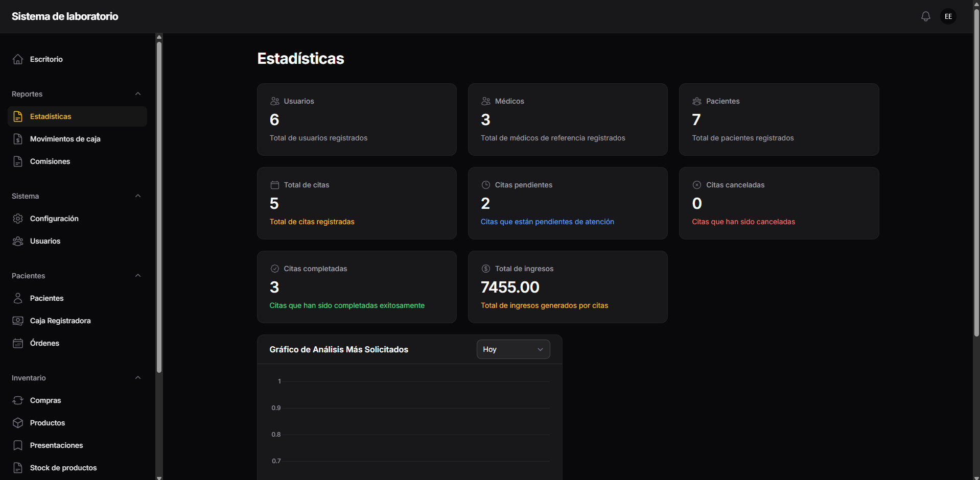980x480 pixels.
Task: Go to Movimientos de caja report
Action: (x=65, y=139)
